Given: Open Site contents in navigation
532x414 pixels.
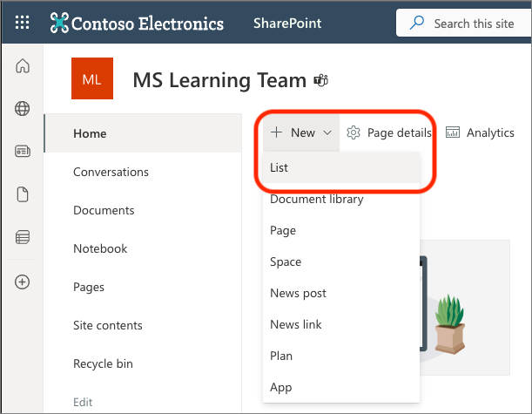Looking at the screenshot, I should coord(143,325).
